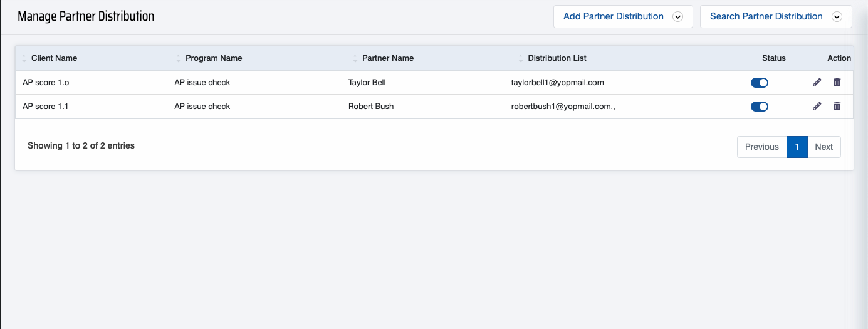868x329 pixels.
Task: Click the Next page button
Action: [824, 147]
